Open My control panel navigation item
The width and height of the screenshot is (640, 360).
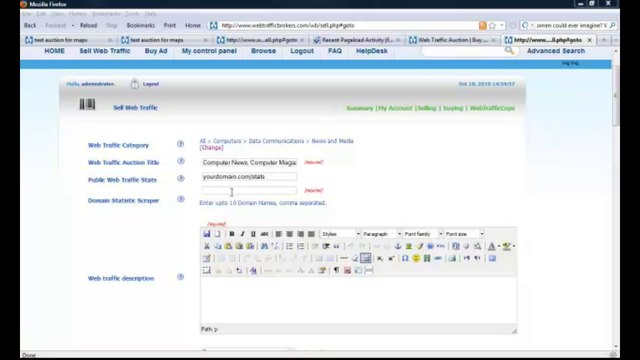coord(209,51)
